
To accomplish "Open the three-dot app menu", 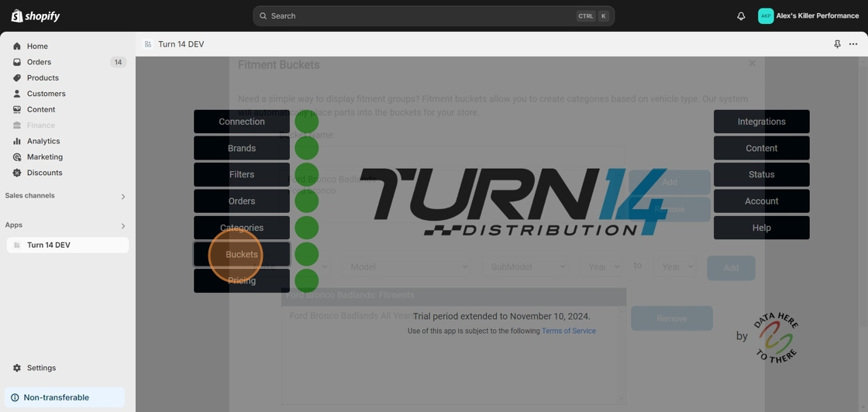I will pyautogui.click(x=853, y=44).
